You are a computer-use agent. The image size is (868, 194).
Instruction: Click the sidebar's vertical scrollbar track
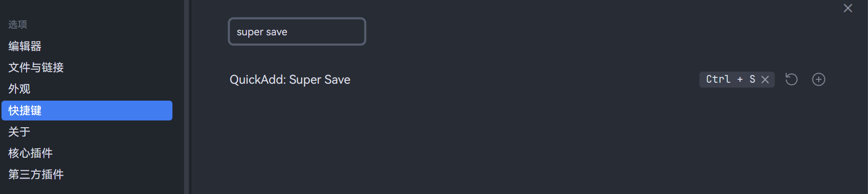[x=186, y=97]
